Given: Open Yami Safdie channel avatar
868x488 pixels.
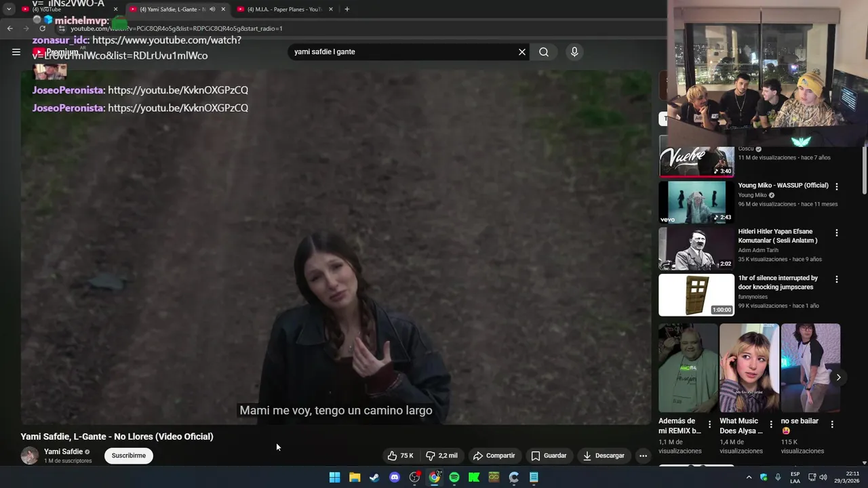Looking at the screenshot, I should pos(30,455).
